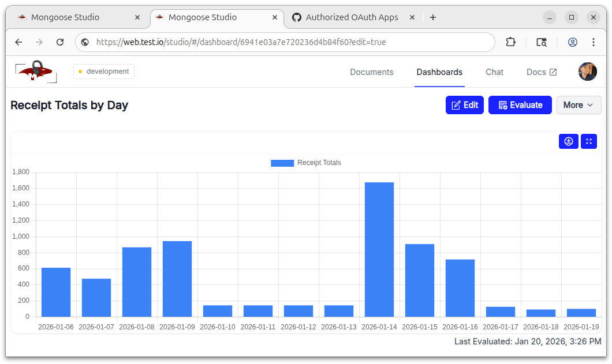Image resolution: width=612 pixels, height=364 pixels.
Task: Open the development environment selector
Action: click(x=103, y=72)
